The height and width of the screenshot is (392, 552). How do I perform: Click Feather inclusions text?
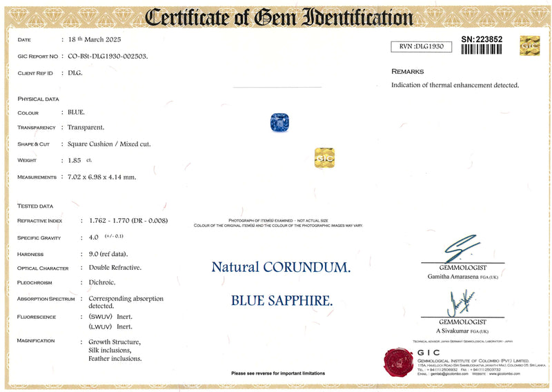(115, 359)
